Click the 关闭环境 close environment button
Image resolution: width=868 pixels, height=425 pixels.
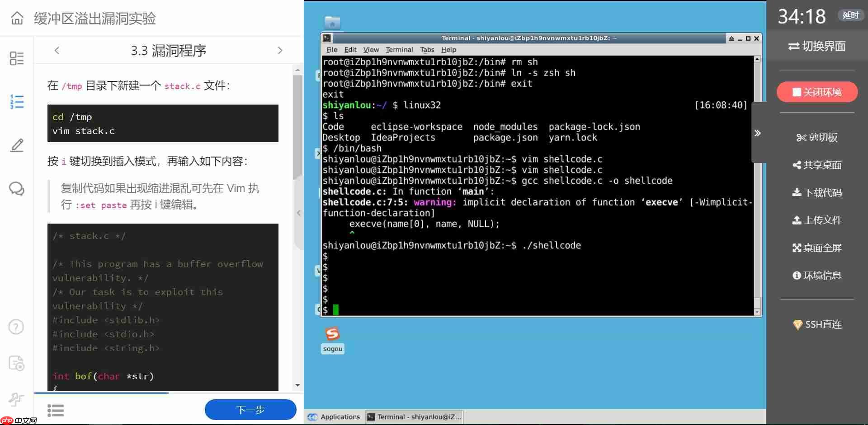coord(817,92)
